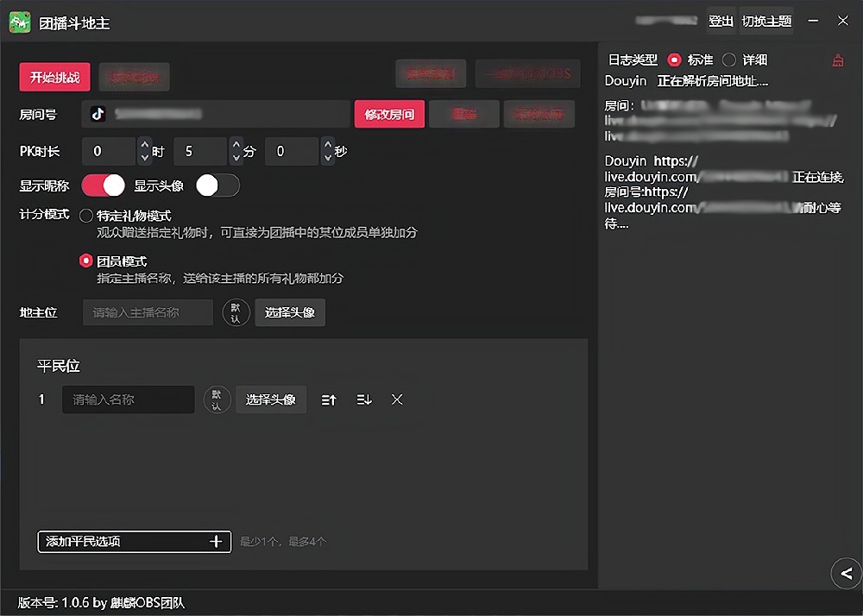The width and height of the screenshot is (863, 616).
Task: Adjust the PK hours spinner arrows
Action: click(x=144, y=152)
